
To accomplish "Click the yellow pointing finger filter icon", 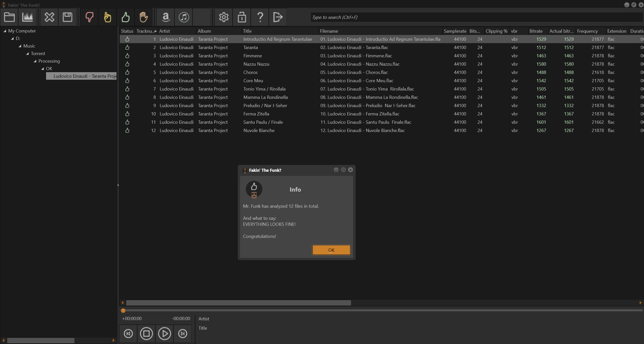I will pos(107,17).
